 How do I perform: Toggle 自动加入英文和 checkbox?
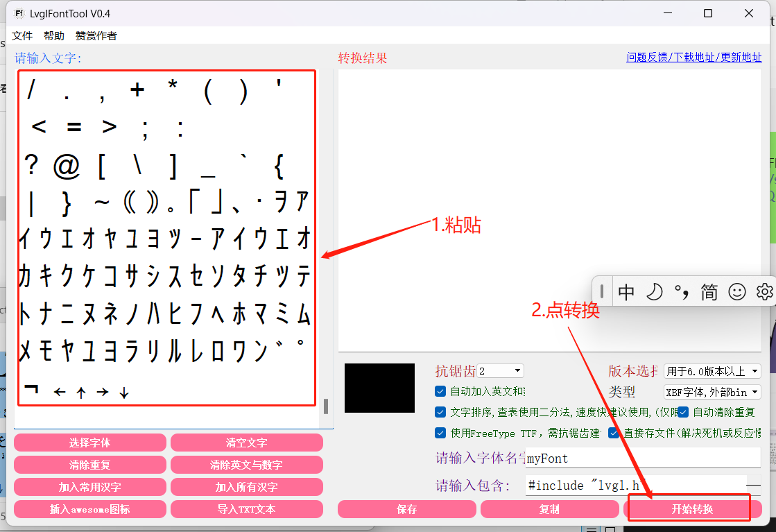[440, 391]
